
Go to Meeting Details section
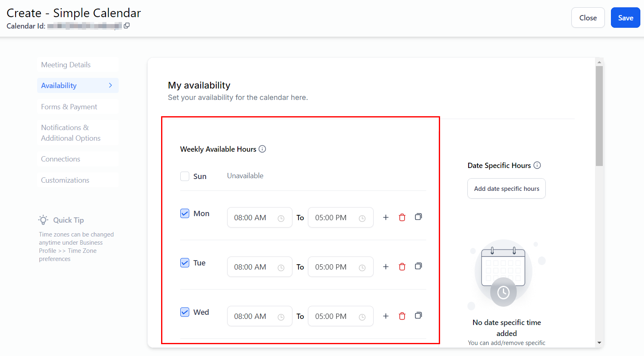(x=66, y=65)
